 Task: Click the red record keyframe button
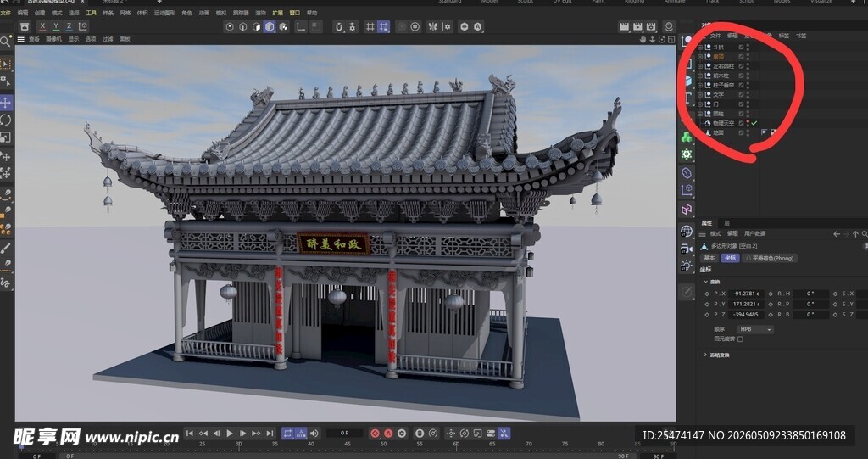(375, 434)
